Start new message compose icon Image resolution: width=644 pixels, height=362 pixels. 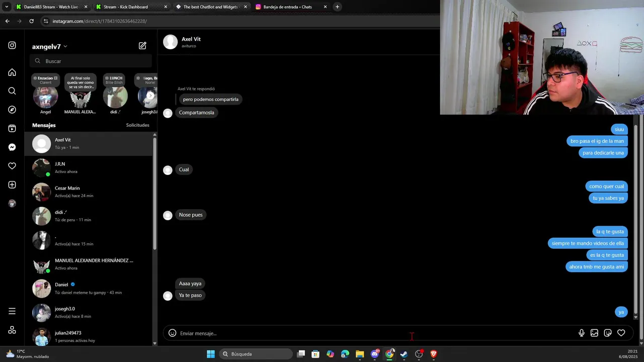[142, 46]
